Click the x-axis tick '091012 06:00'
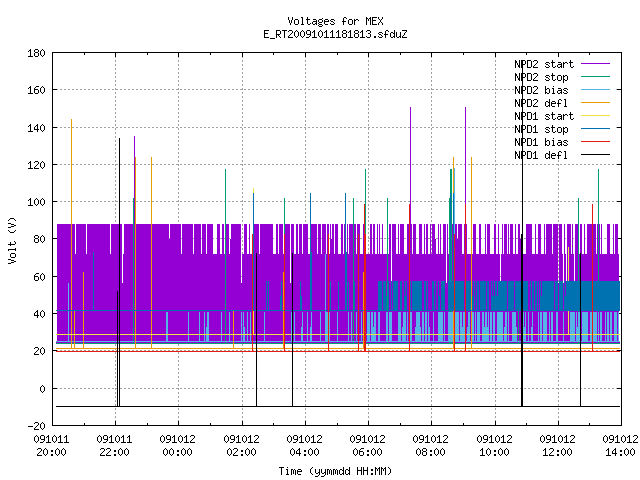Image resolution: width=640 pixels, height=480 pixels. 368,446
